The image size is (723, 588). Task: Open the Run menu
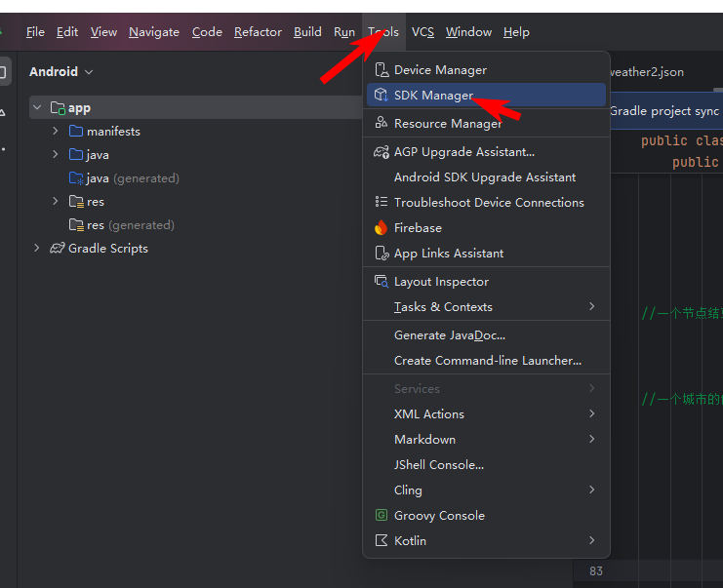point(344,32)
